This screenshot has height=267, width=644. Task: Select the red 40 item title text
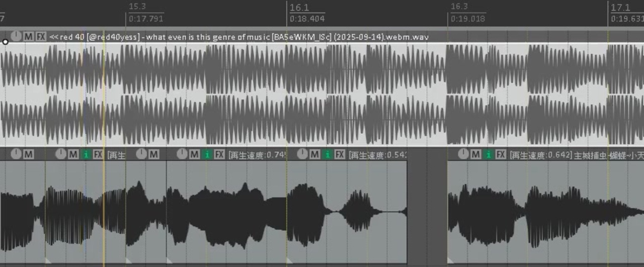pos(239,37)
